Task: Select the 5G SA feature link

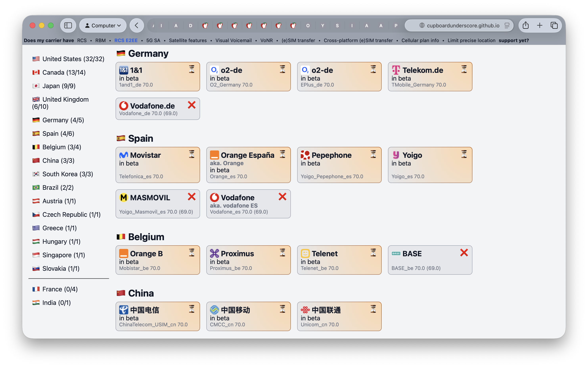Action: [x=153, y=40]
